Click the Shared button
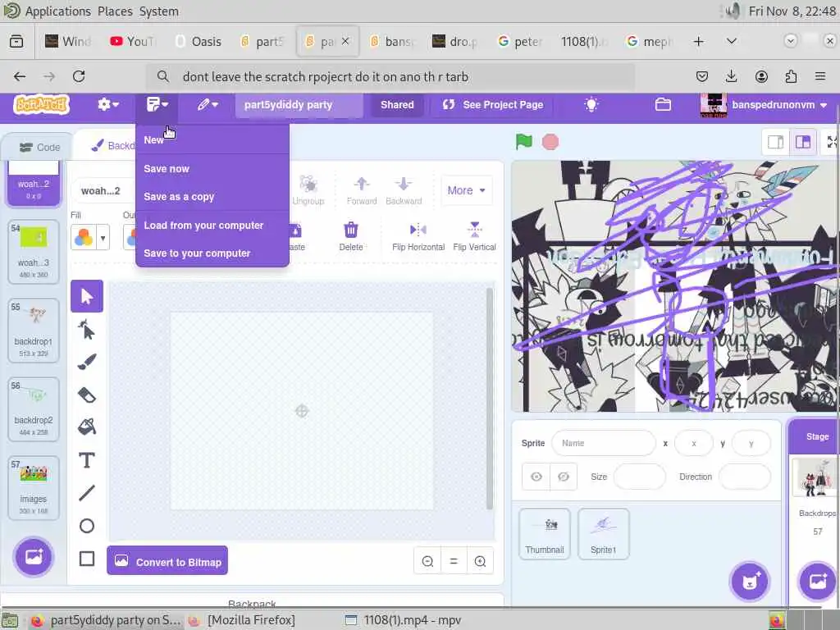The width and height of the screenshot is (840, 630). click(x=397, y=104)
